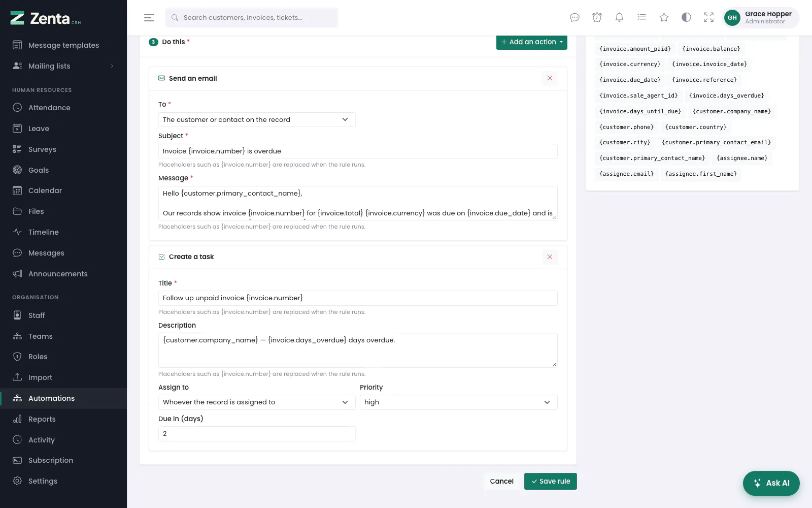Open the To recipient dropdown
Screen dimensions: 812x508
pos(257,120)
